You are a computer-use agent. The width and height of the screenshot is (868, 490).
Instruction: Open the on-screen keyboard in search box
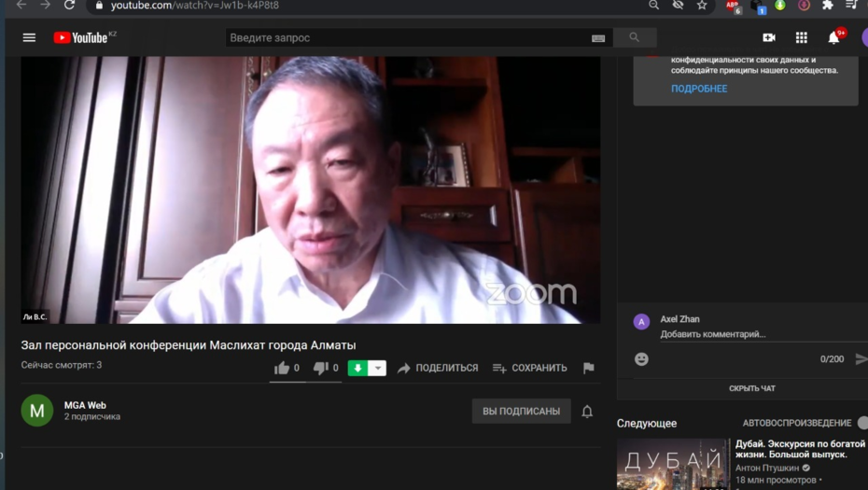pos(597,38)
